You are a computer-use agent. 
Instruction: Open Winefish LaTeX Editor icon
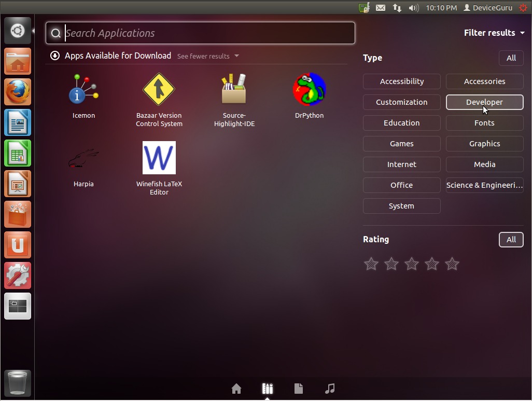tap(159, 158)
